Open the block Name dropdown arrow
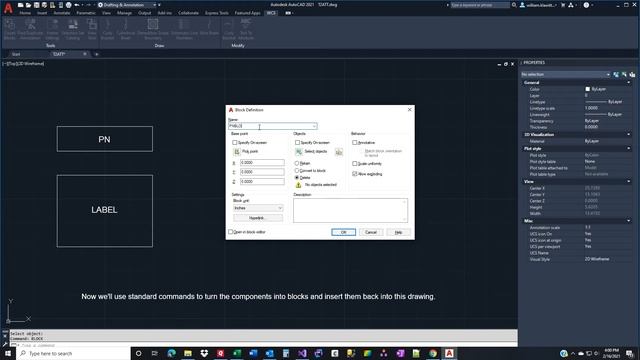 [314, 126]
